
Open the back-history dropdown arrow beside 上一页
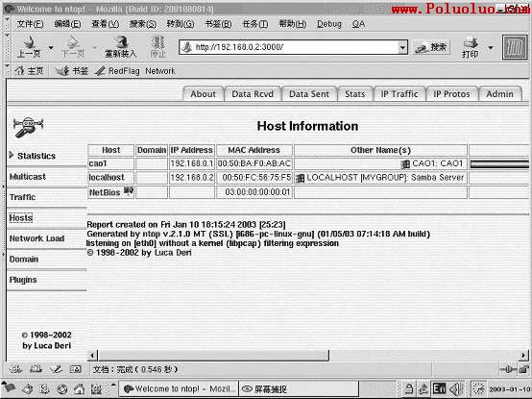click(x=51, y=47)
